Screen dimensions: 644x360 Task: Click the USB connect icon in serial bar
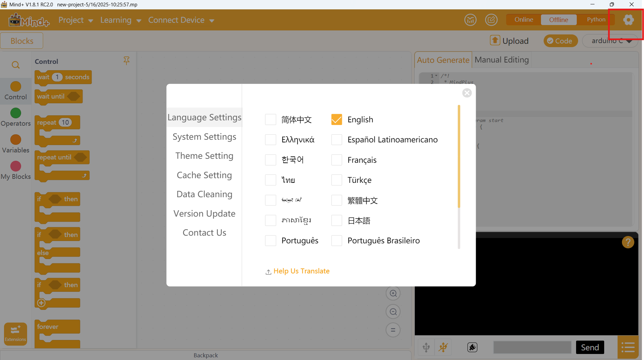coord(426,348)
